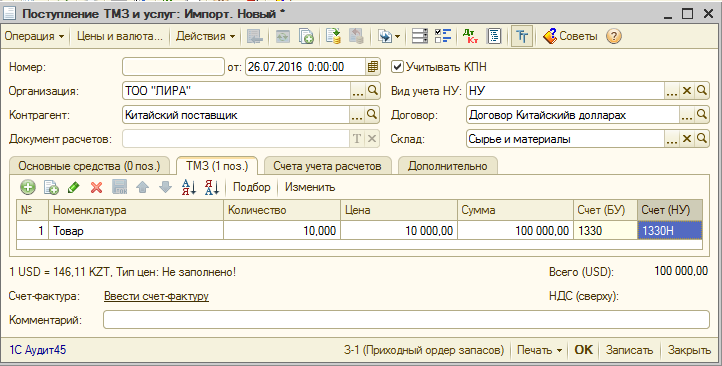Click the OK button
Viewport: 722px width, 366px height.
tap(584, 350)
